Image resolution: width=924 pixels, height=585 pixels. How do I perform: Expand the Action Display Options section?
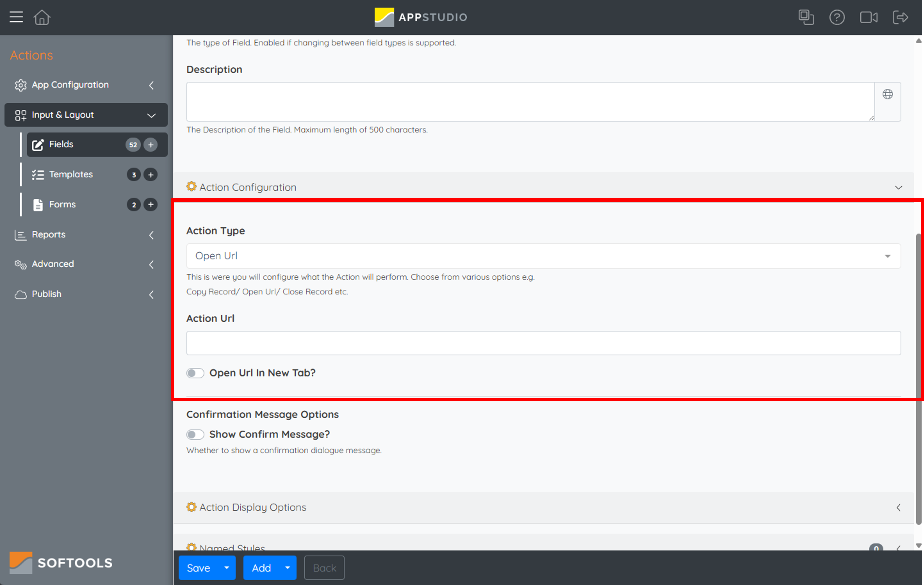pyautogui.click(x=898, y=507)
